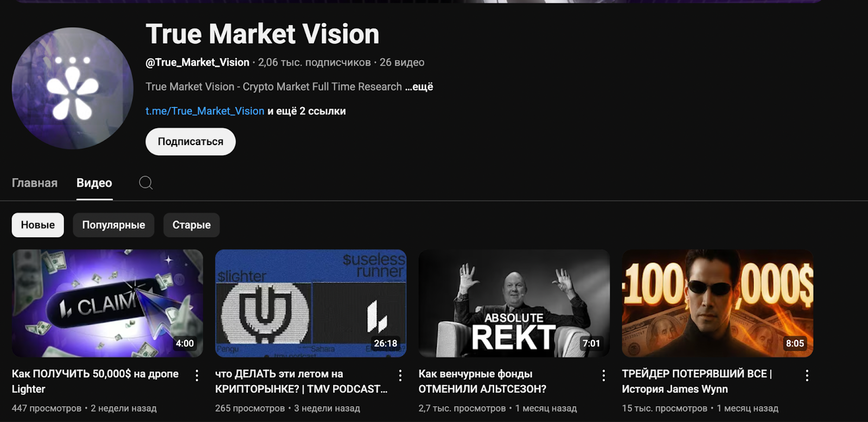Click the 26:18 duration badge
The image size is (868, 422).
click(x=386, y=343)
